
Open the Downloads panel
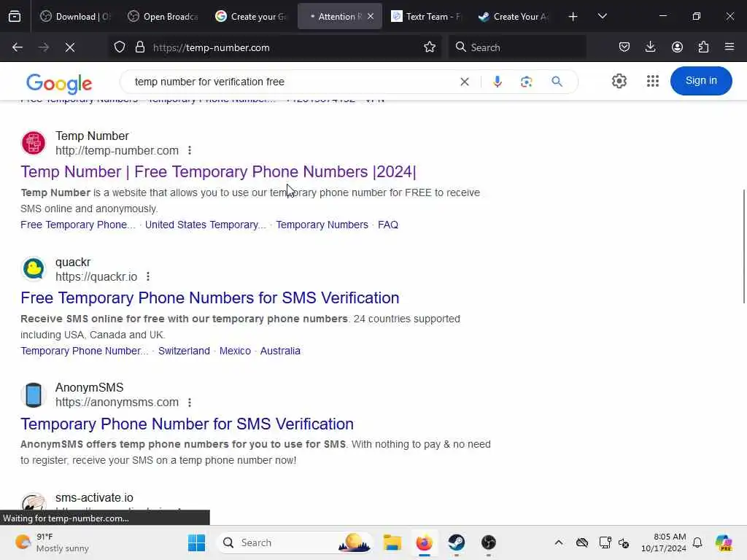[x=650, y=47]
